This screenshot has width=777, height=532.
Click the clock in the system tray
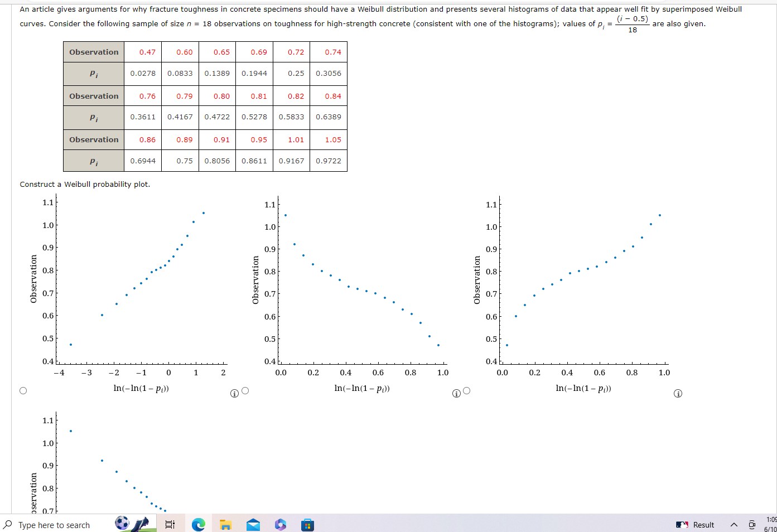[770, 525]
